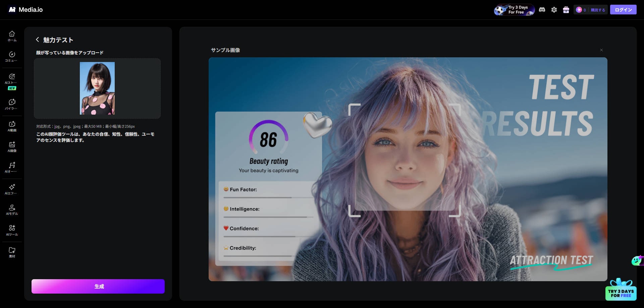644x308 pixels.
Task: Click the サンプル画像 heading
Action: coord(225,50)
